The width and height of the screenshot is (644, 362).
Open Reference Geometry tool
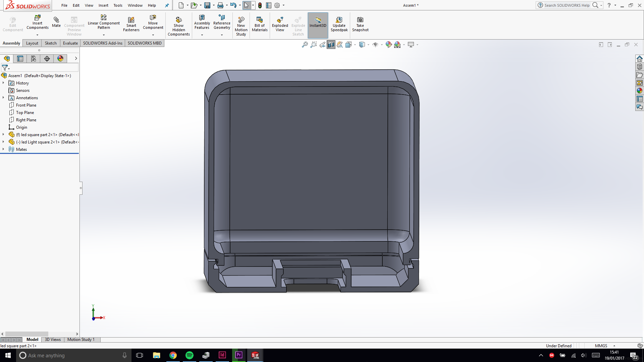click(x=222, y=22)
